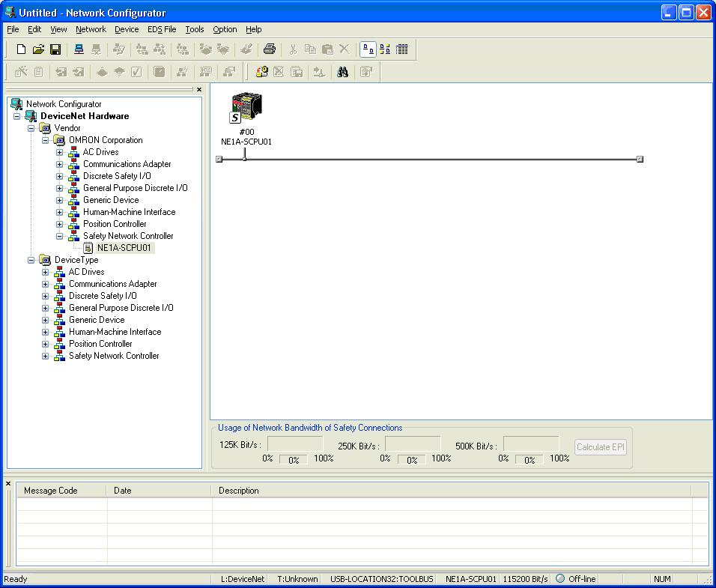The image size is (716, 588).
Task: Open the File menu
Action: coord(13,29)
